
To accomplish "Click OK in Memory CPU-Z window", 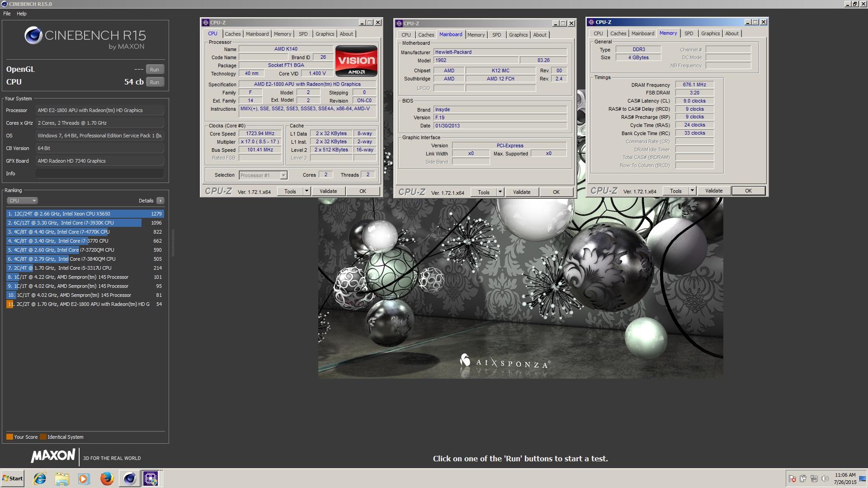I will (x=748, y=191).
